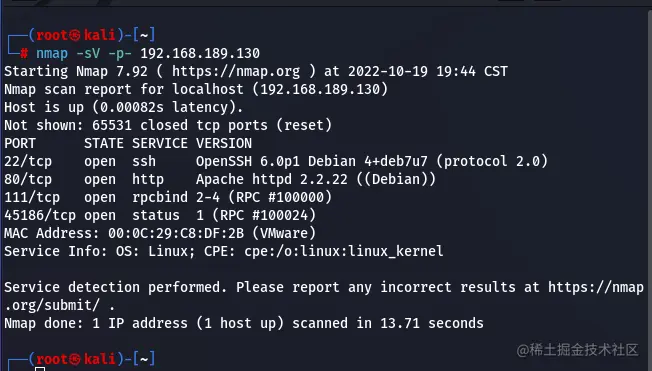Click the 111/tcp port entry
The image size is (652, 371).
point(32,197)
